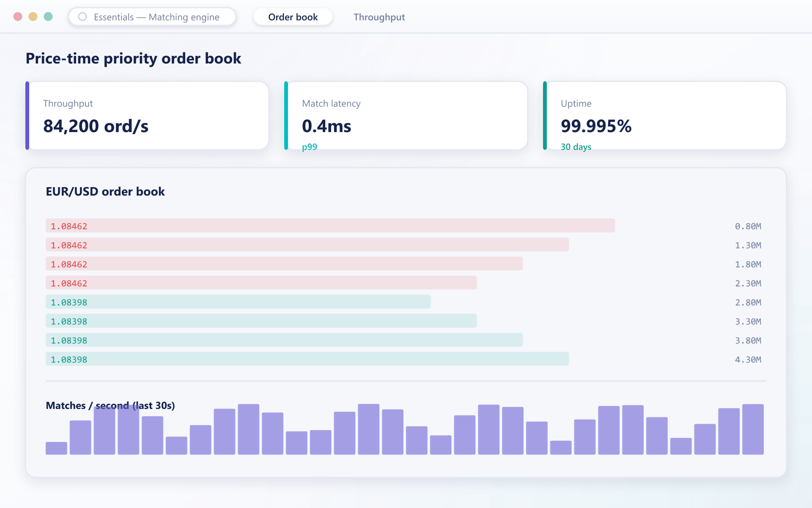The width and height of the screenshot is (812, 508).
Task: Click the p99 label under Match latency
Action: [310, 147]
